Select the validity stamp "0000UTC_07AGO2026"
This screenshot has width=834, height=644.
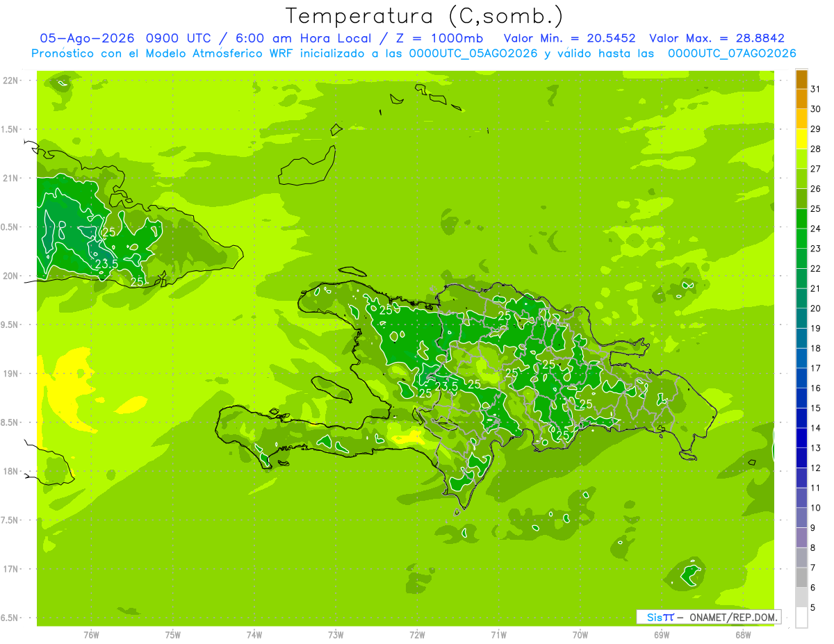pyautogui.click(x=732, y=53)
